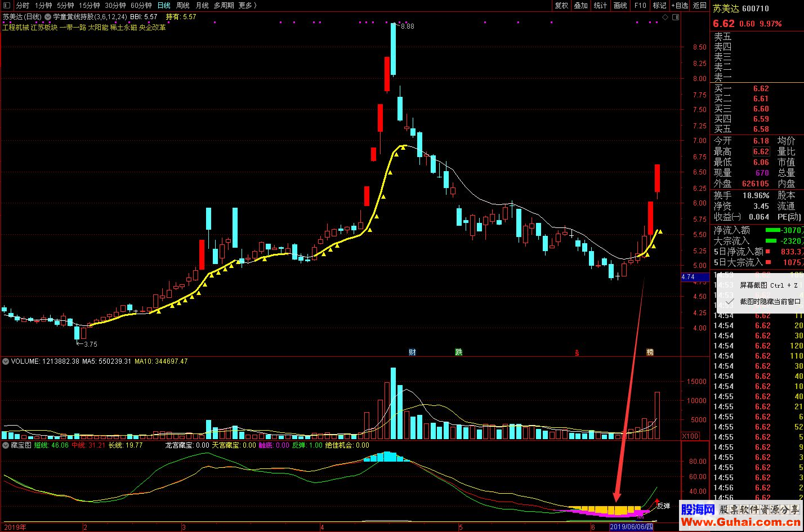
Task: Select the 60分钟 period tab
Action: [141, 5]
